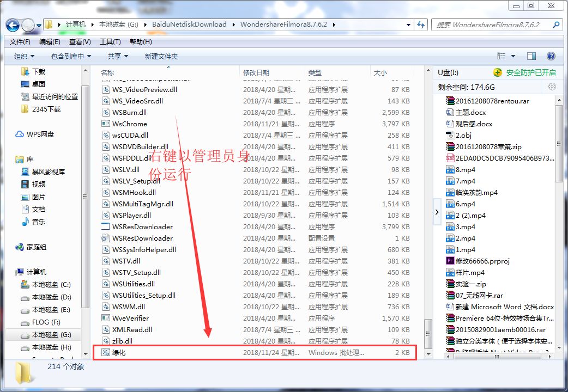The width and height of the screenshot is (568, 392).
Task: Click navigation pane scroll up arrow
Action: pyautogui.click(x=86, y=71)
